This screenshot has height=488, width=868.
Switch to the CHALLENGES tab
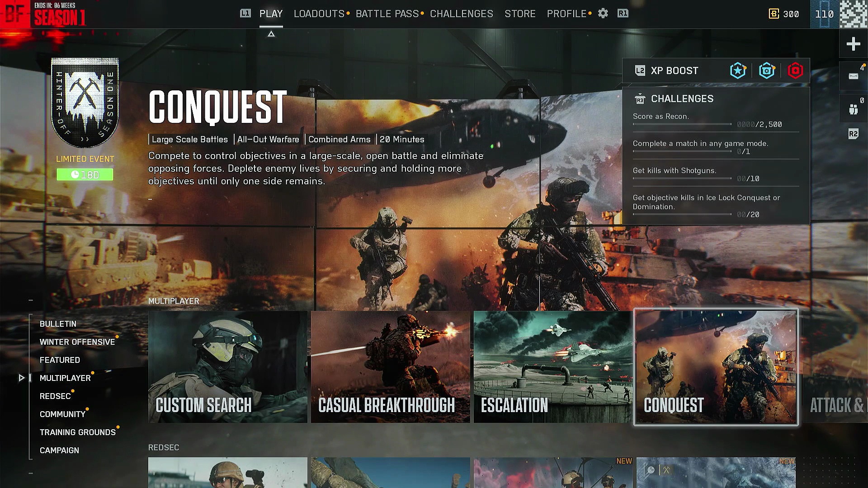click(461, 14)
